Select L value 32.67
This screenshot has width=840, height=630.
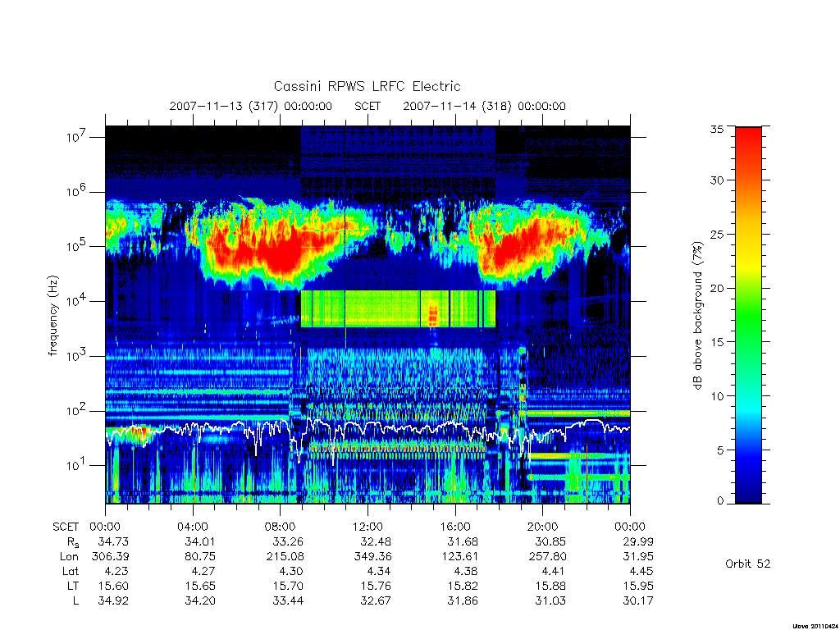(x=376, y=601)
